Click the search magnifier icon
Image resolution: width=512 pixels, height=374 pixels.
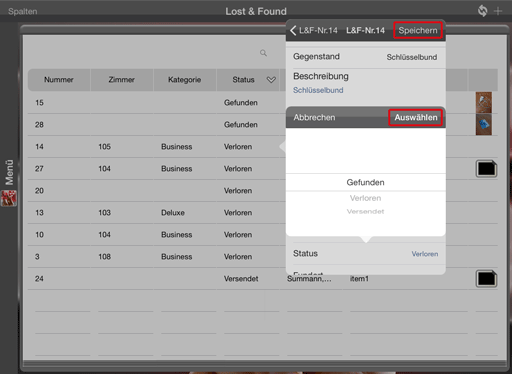[263, 53]
